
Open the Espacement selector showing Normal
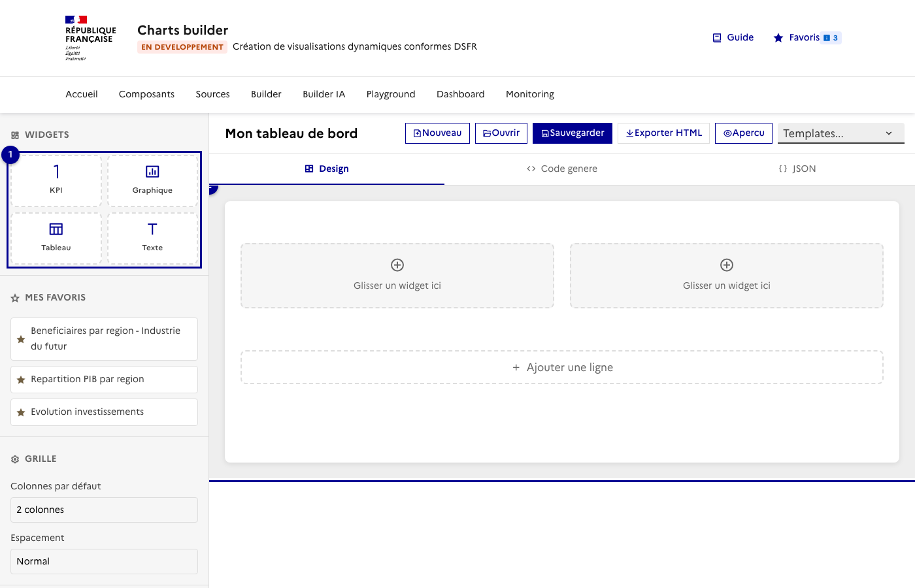104,561
